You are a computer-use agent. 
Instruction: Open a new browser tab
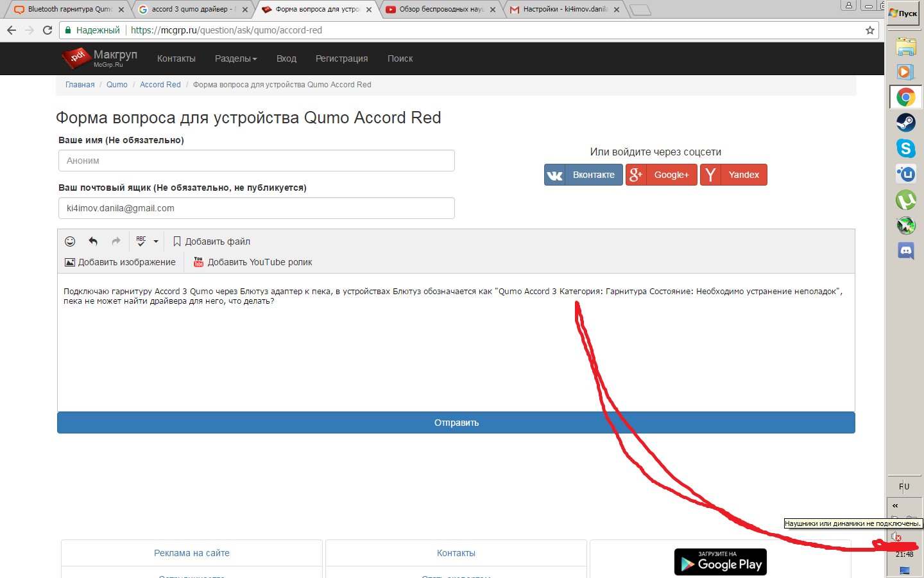(x=640, y=10)
